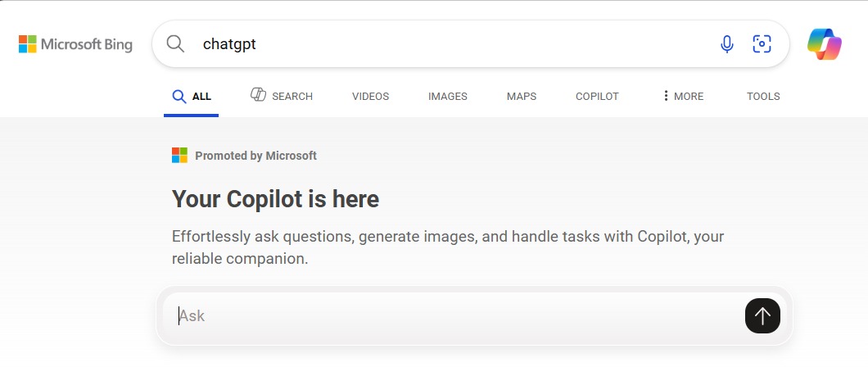Open the colorful Copilot icon at top right
The image size is (868, 367).
coord(825,44)
